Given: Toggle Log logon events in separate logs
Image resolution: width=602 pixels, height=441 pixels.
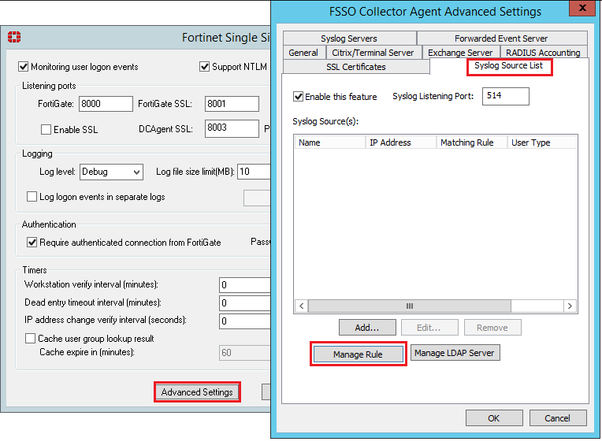Looking at the screenshot, I should click(32, 197).
